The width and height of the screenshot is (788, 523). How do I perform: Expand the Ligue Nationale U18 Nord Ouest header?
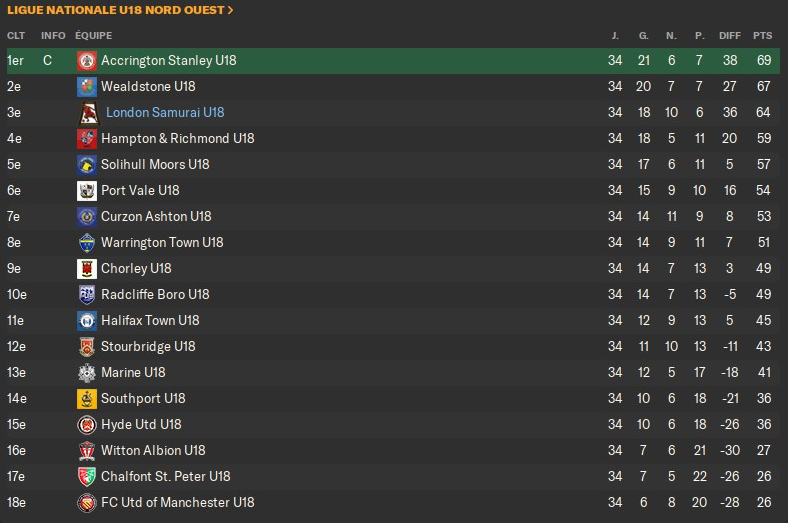coord(120,10)
